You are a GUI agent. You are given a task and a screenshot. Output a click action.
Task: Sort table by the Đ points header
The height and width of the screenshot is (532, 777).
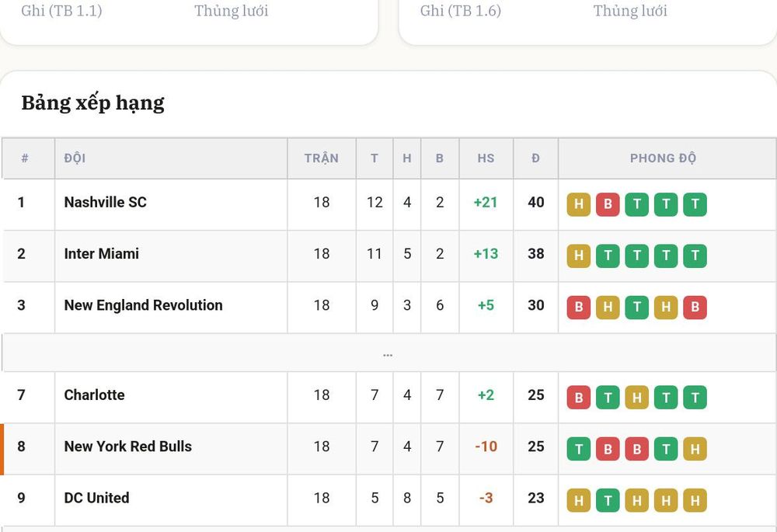pos(535,158)
